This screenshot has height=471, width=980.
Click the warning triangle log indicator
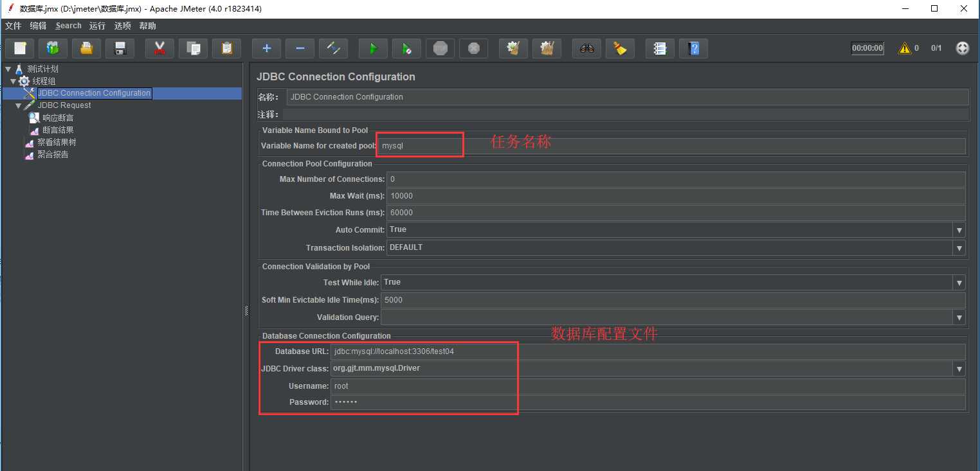pos(905,48)
